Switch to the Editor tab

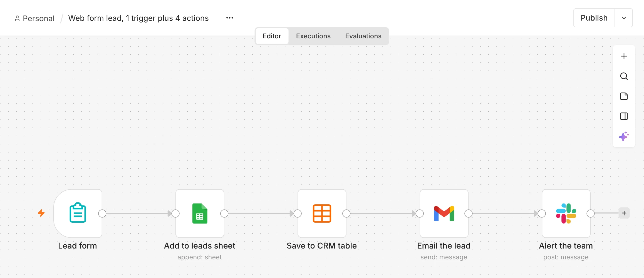click(x=272, y=36)
